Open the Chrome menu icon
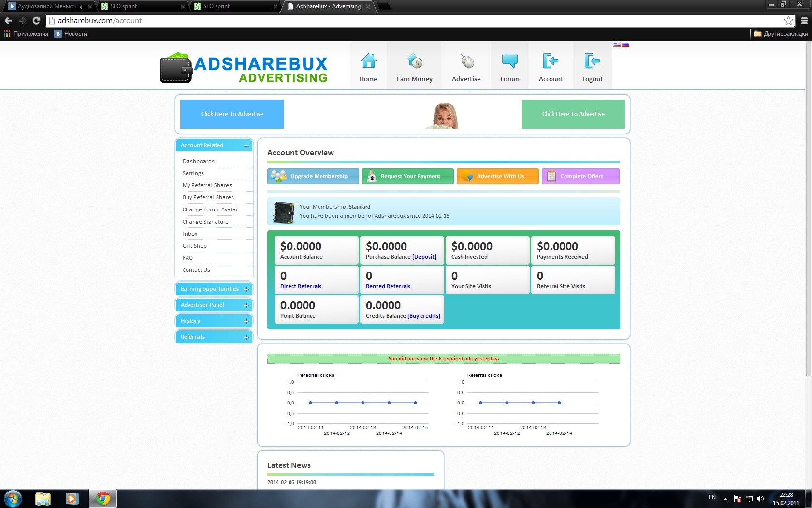The image size is (812, 508). coord(804,21)
